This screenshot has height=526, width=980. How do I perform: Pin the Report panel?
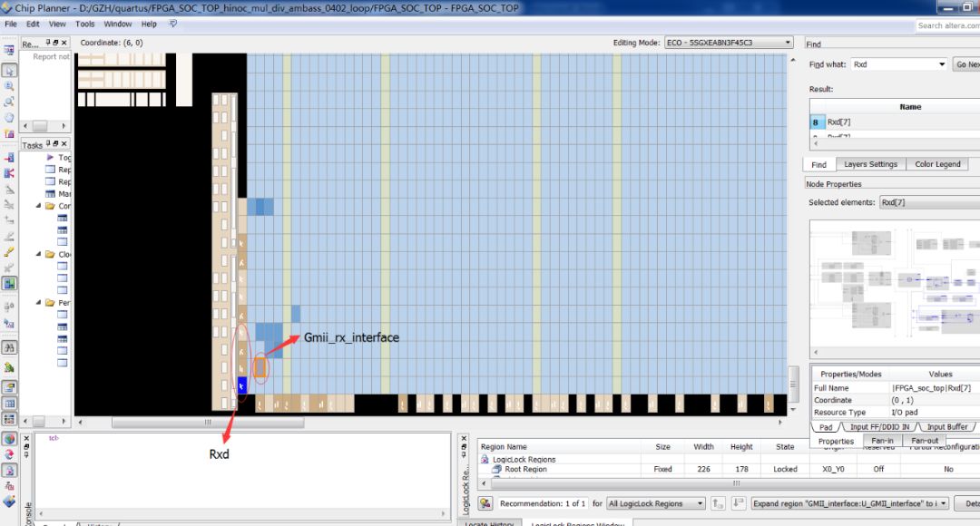[x=48, y=43]
